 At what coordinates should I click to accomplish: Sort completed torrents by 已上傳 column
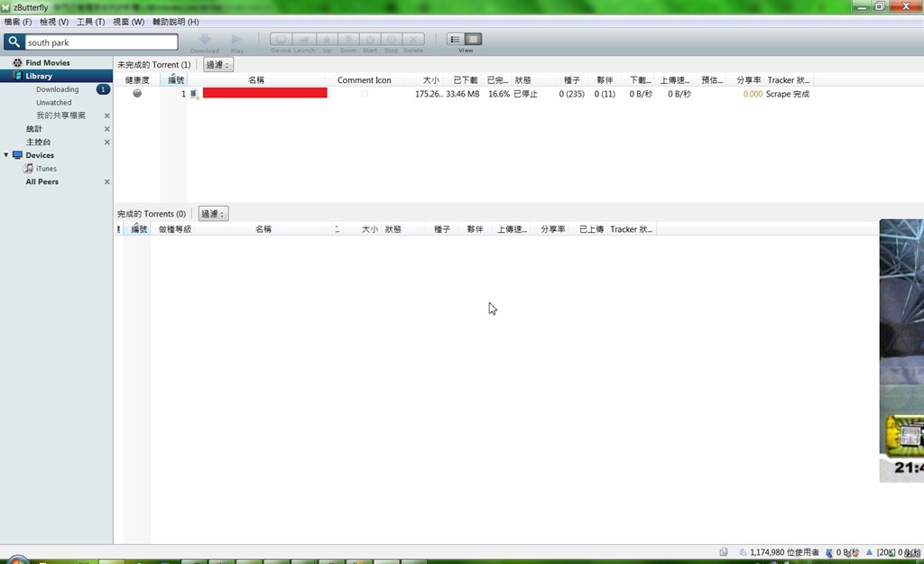pos(591,229)
